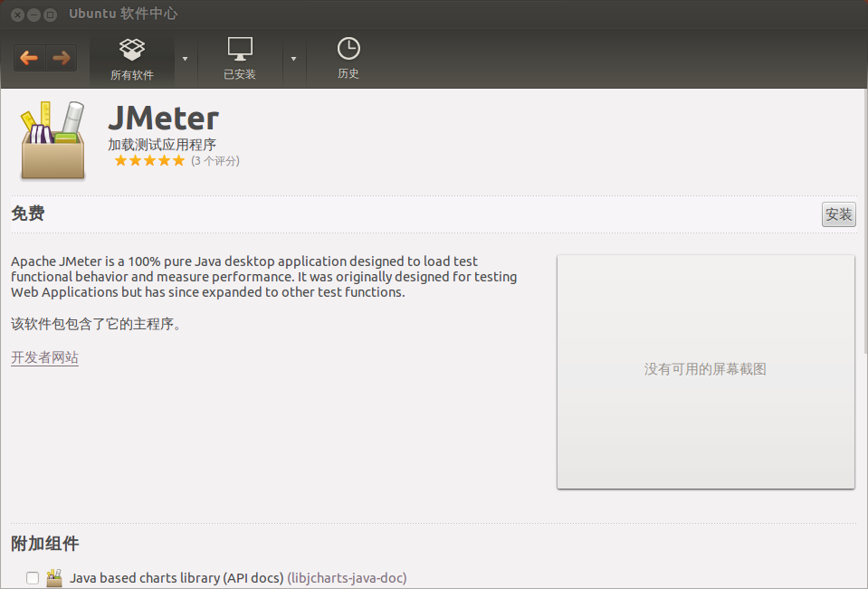Open the All Software (所有软件) view
Image resolution: width=868 pixels, height=589 pixels.
[132, 59]
